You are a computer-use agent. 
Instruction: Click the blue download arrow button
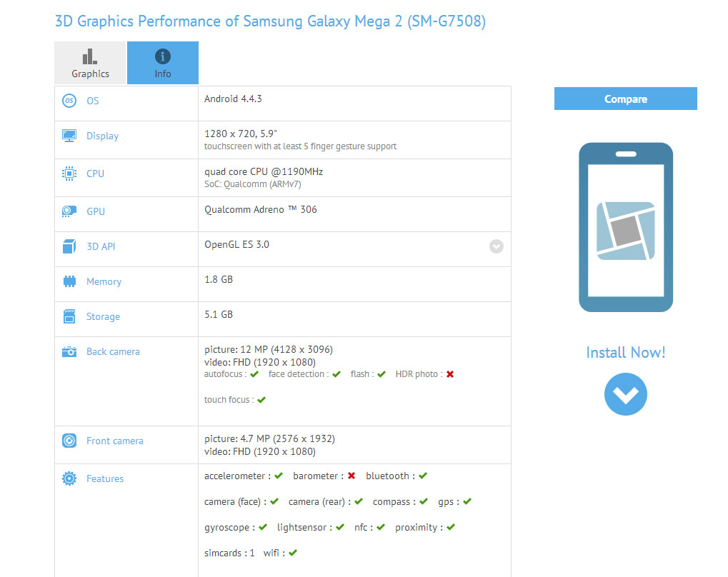coord(625,394)
